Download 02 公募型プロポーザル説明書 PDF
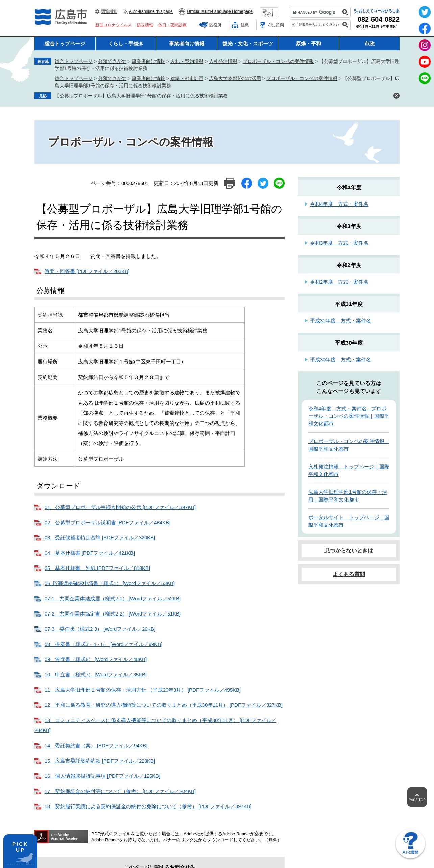This screenshot has width=434, height=868. tap(107, 523)
